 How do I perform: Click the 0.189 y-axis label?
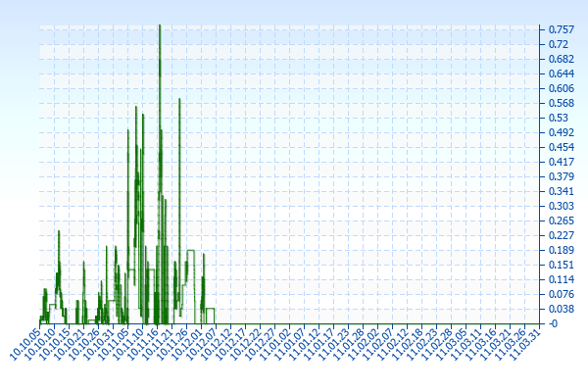pyautogui.click(x=561, y=250)
